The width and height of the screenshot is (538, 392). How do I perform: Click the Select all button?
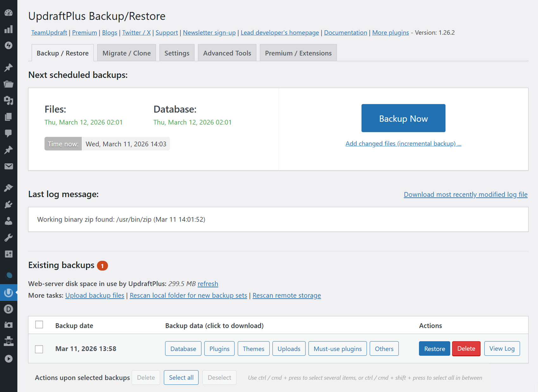point(181,377)
